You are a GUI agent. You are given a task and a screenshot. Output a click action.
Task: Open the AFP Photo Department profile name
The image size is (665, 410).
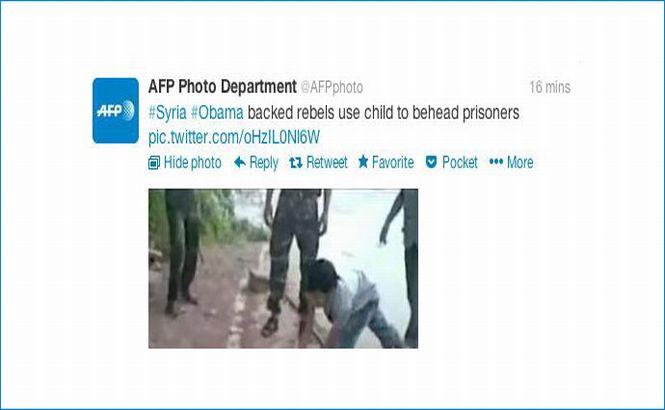coord(222,87)
